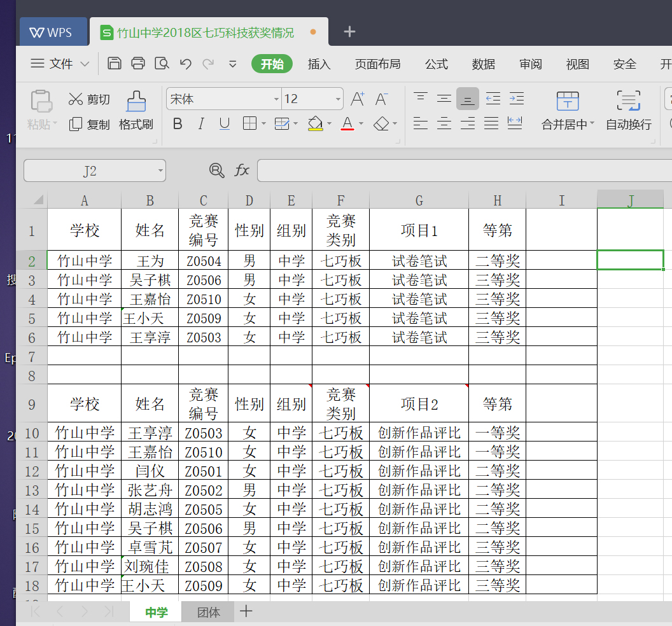Viewport: 672px width, 626px height.
Task: Open a new document tab with plus
Action: [349, 32]
